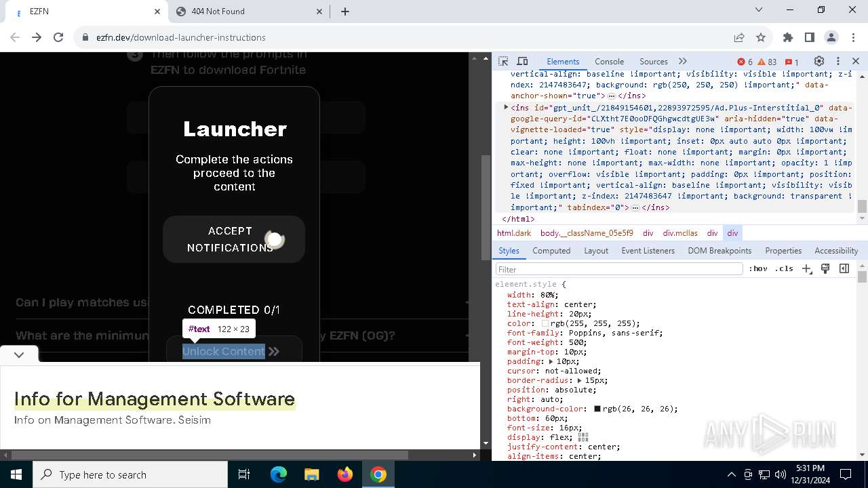Click the rendering emulation paintbrush icon
Screen dimensions: 868x488
click(x=825, y=269)
